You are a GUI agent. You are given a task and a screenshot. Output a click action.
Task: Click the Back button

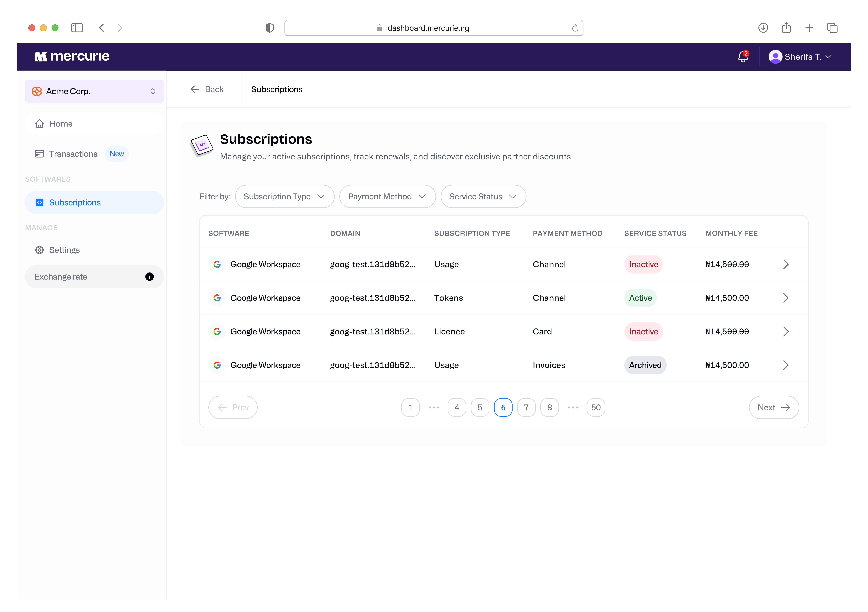207,89
